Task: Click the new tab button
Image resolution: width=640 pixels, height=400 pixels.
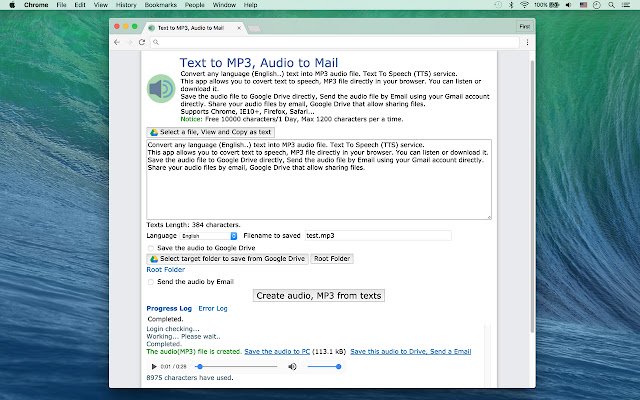Action: tap(254, 28)
